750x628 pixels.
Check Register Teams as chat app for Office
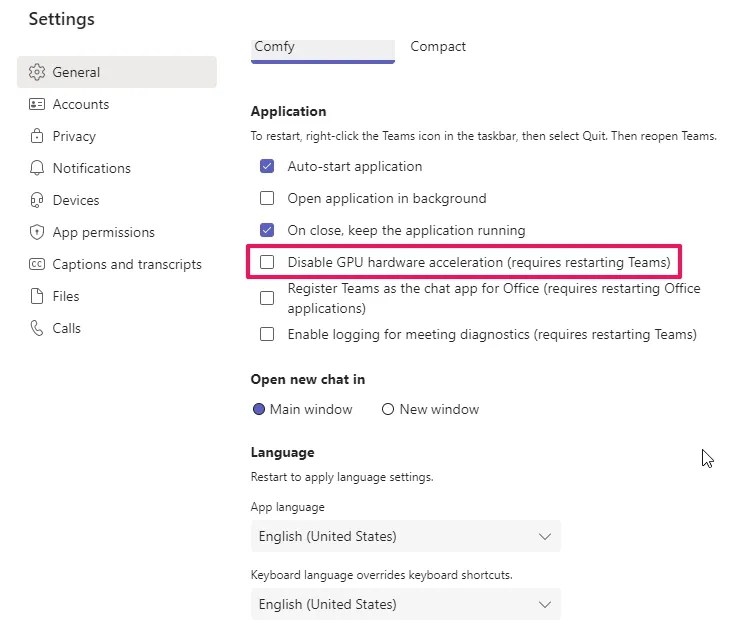(267, 298)
